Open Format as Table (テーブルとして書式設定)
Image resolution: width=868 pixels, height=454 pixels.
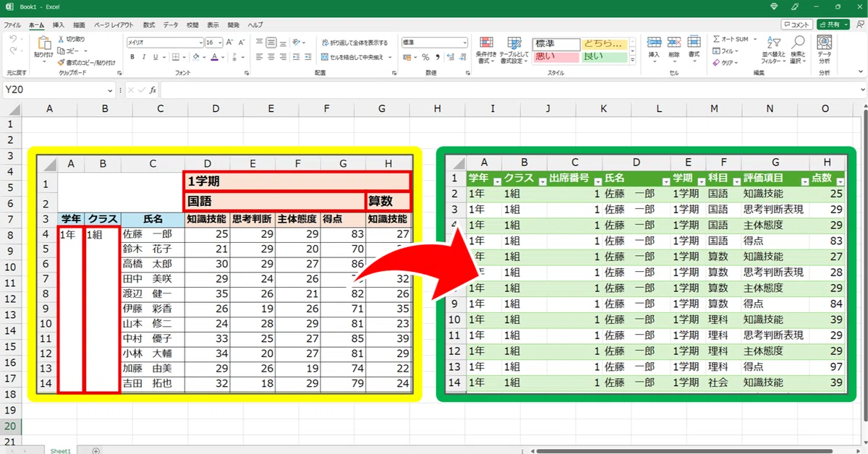coord(514,49)
